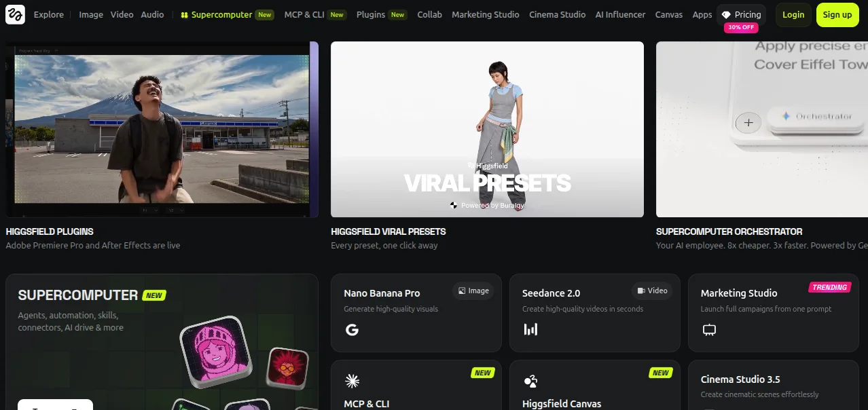The height and width of the screenshot is (410, 868).
Task: Click 'Launch full campaigns from one prompt' text
Action: 766,309
